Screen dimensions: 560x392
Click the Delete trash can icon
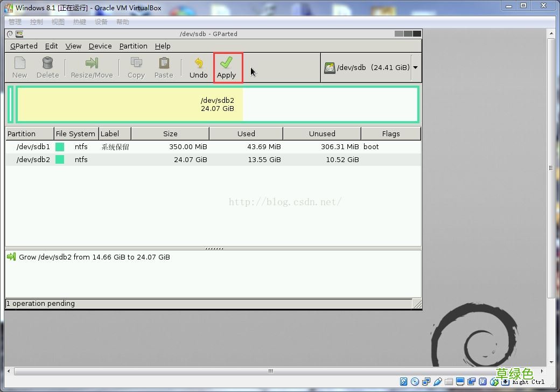[x=47, y=63]
